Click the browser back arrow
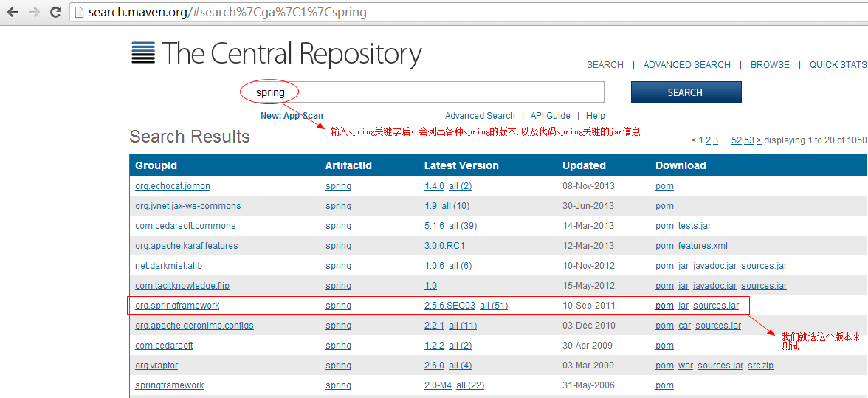868x398 pixels. (x=13, y=12)
